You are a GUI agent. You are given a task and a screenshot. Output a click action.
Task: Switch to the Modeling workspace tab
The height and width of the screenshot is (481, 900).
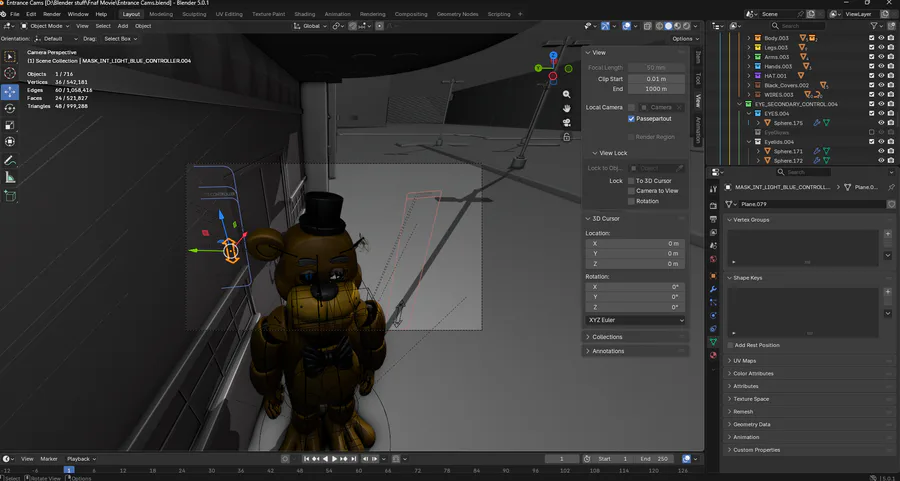[x=161, y=14]
